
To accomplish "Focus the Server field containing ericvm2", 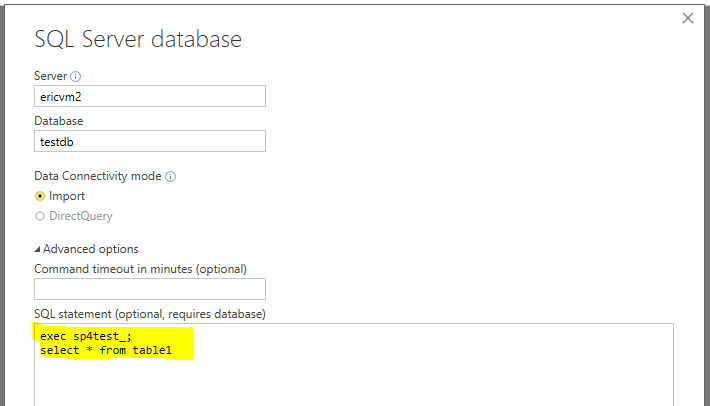I will click(x=150, y=96).
